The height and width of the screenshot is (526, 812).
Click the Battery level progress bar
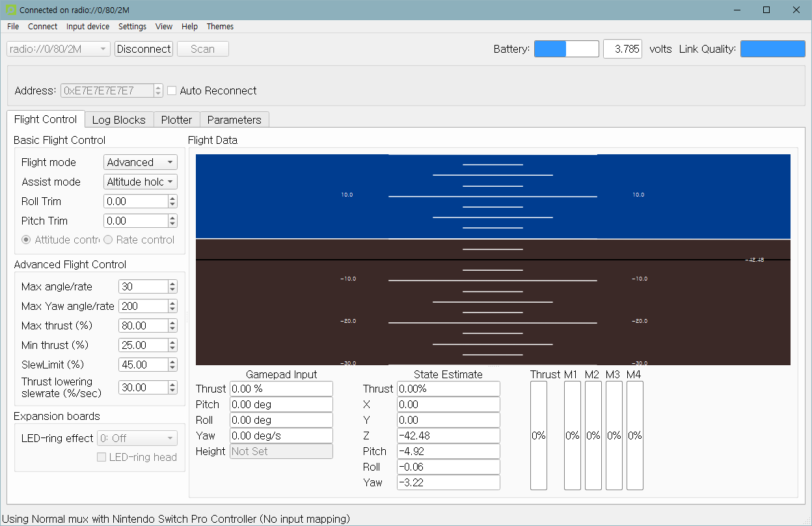[x=566, y=49]
